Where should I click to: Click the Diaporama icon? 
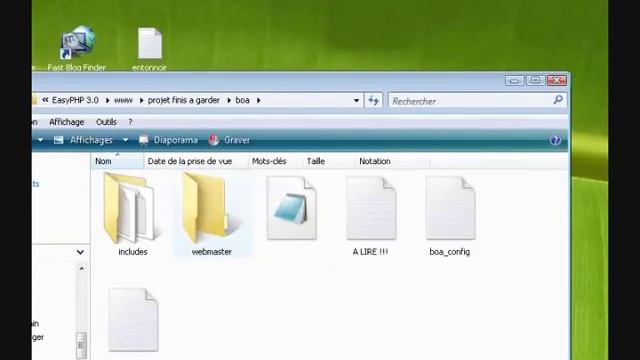pyautogui.click(x=144, y=140)
